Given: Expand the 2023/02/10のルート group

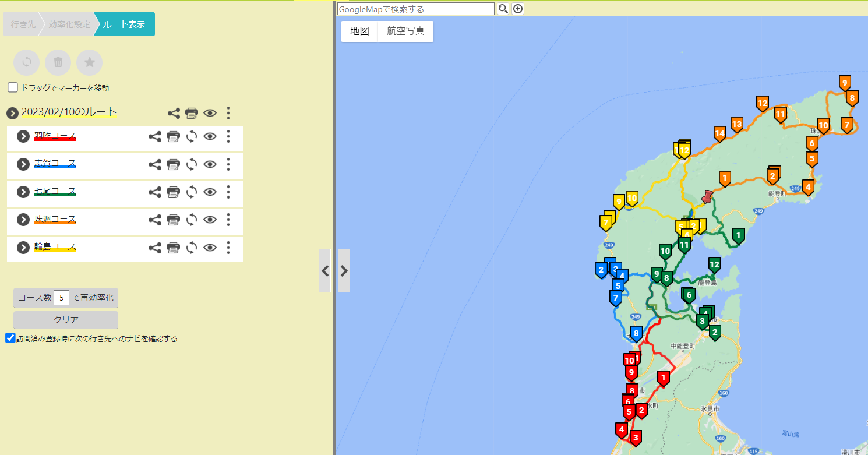Looking at the screenshot, I should 13,113.
